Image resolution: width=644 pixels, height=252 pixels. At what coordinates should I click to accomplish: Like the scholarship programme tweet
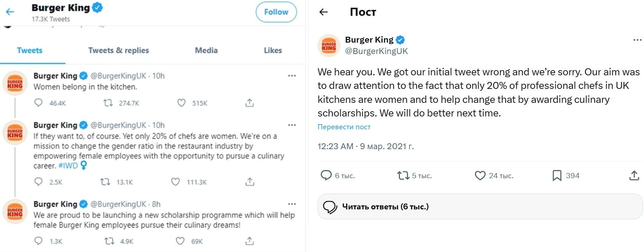pyautogui.click(x=180, y=241)
